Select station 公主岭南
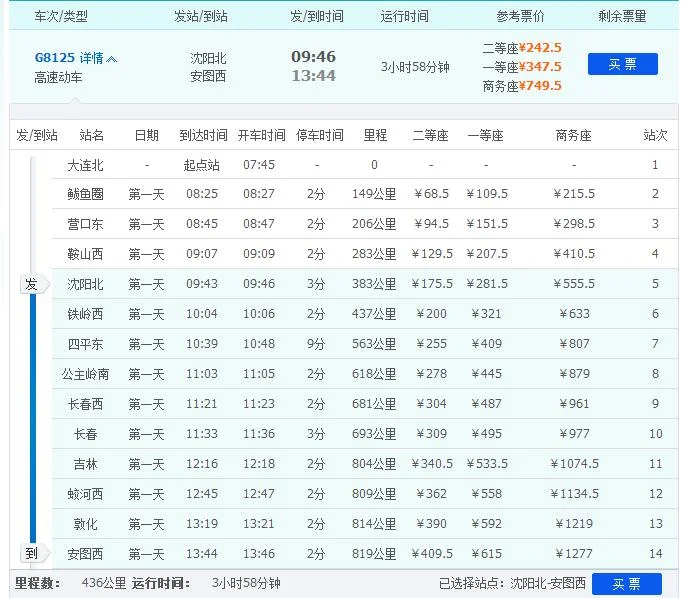The image size is (681, 598). point(85,374)
